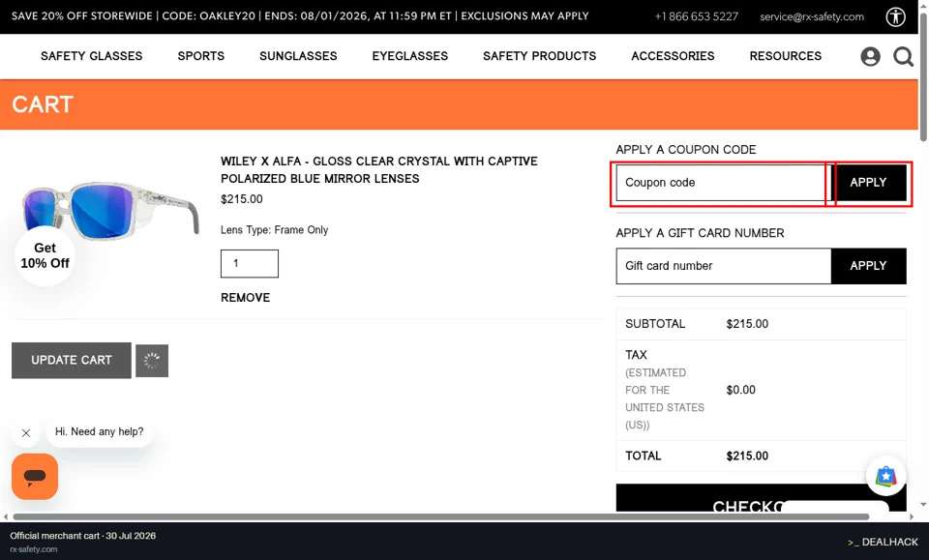The image size is (929, 560).
Task: Open the Safety Glasses menu
Action: pos(91,56)
